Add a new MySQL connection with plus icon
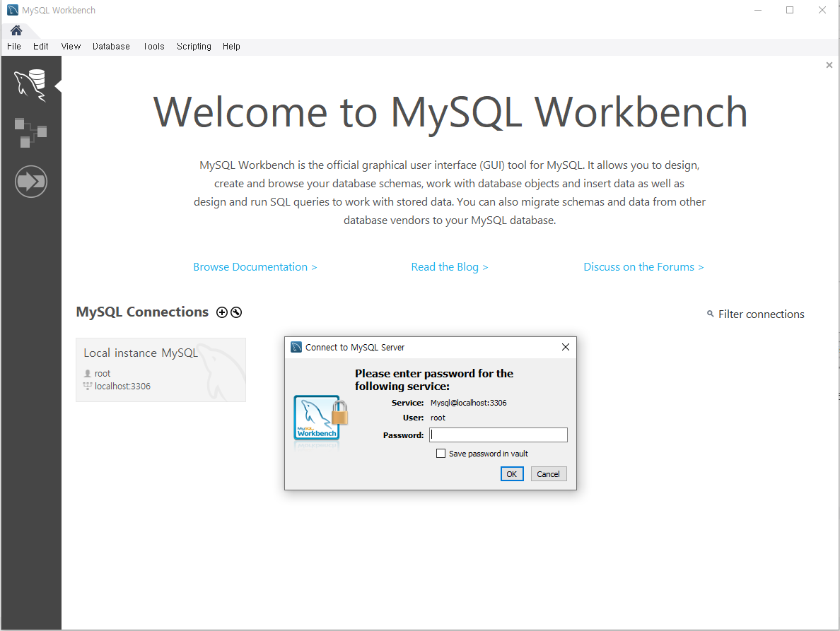Image resolution: width=840 pixels, height=631 pixels. 222,312
